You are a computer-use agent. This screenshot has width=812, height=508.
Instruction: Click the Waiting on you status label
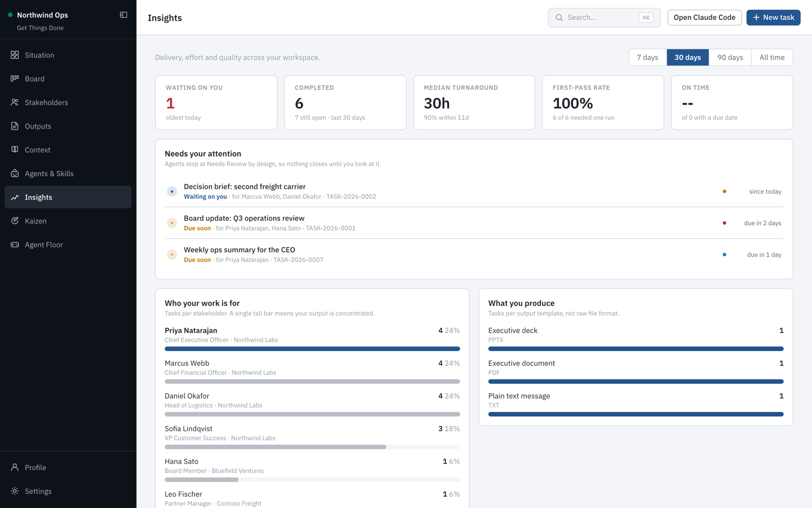205,197
